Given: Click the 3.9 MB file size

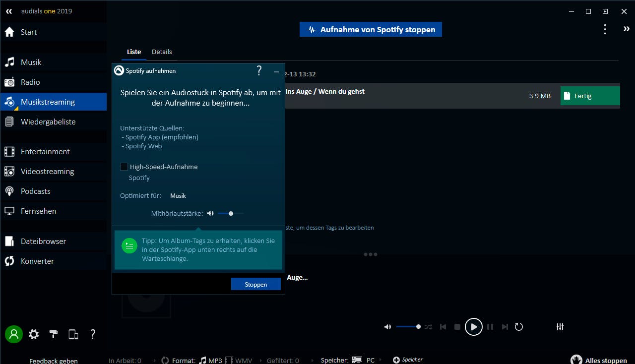Looking at the screenshot, I should point(540,96).
